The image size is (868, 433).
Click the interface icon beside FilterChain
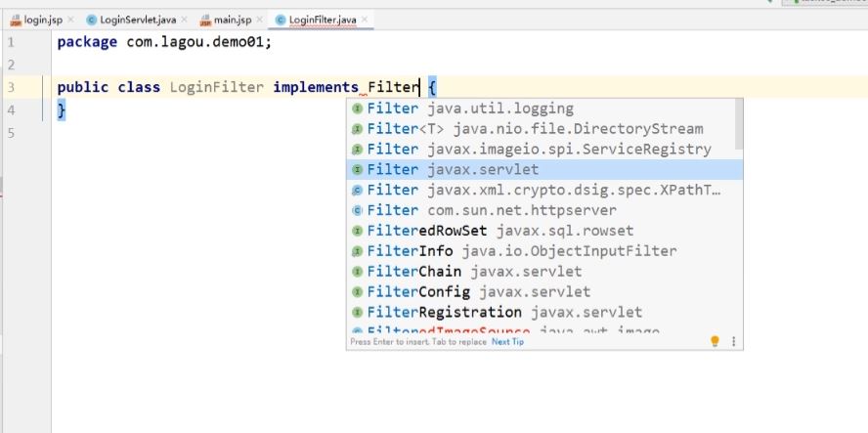[357, 272]
